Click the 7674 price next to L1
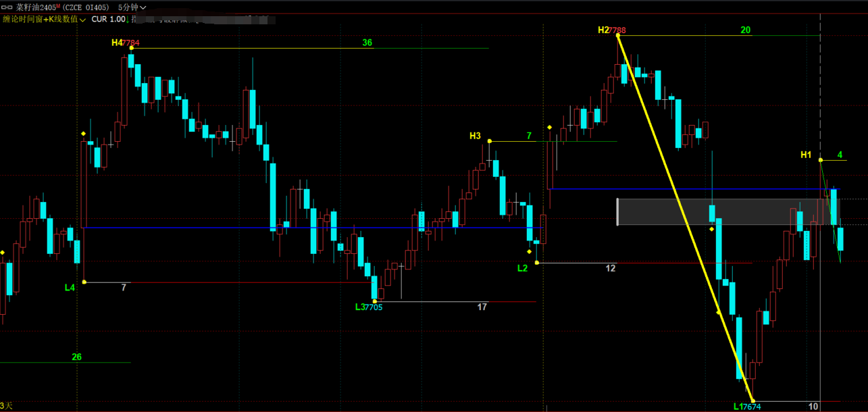 click(752, 407)
